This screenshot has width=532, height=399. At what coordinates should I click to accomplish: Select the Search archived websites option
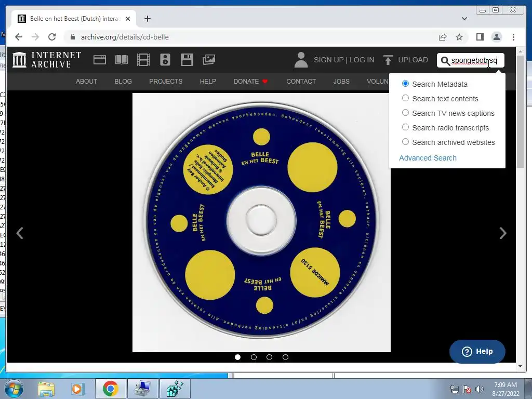pos(405,142)
